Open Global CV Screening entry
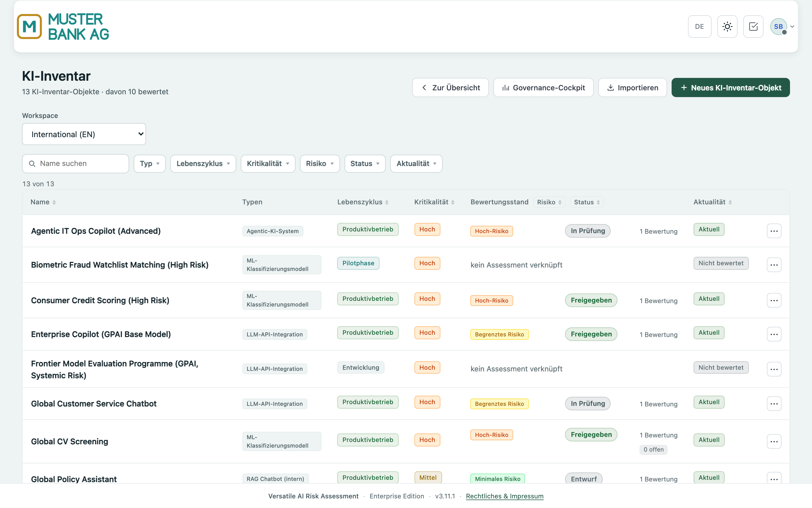This screenshot has height=508, width=812. pyautogui.click(x=69, y=441)
